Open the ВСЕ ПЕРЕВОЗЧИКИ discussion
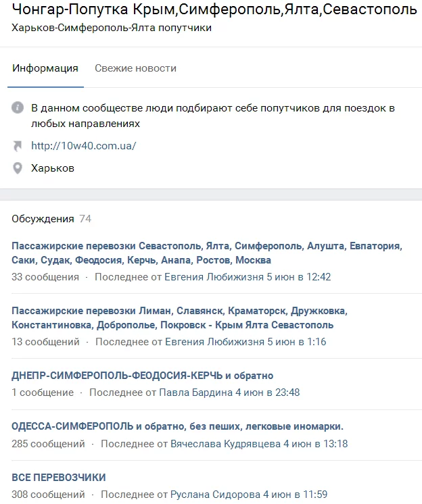This screenshot has height=504, width=422. (59, 477)
